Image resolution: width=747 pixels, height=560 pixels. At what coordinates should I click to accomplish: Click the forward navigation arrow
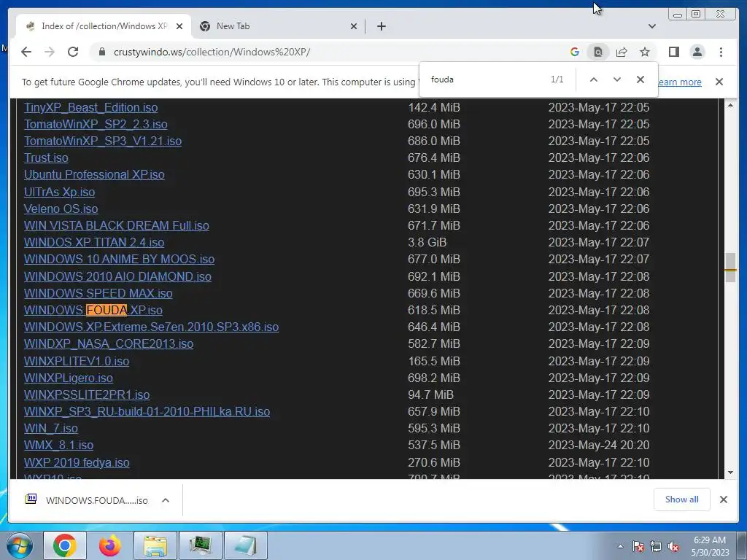pos(50,52)
